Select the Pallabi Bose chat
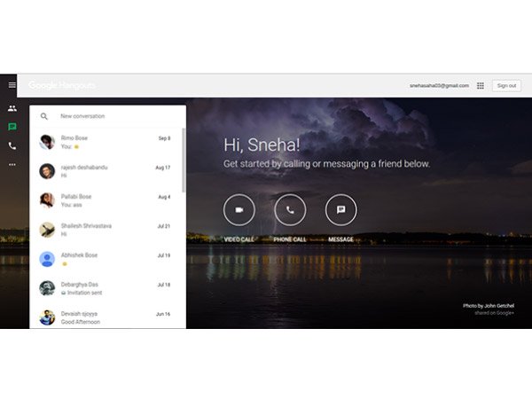This screenshot has width=532, height=399. click(x=106, y=200)
